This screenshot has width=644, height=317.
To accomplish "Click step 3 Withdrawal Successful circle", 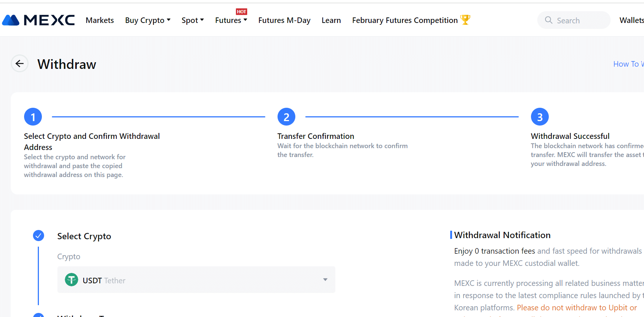I will tap(540, 117).
